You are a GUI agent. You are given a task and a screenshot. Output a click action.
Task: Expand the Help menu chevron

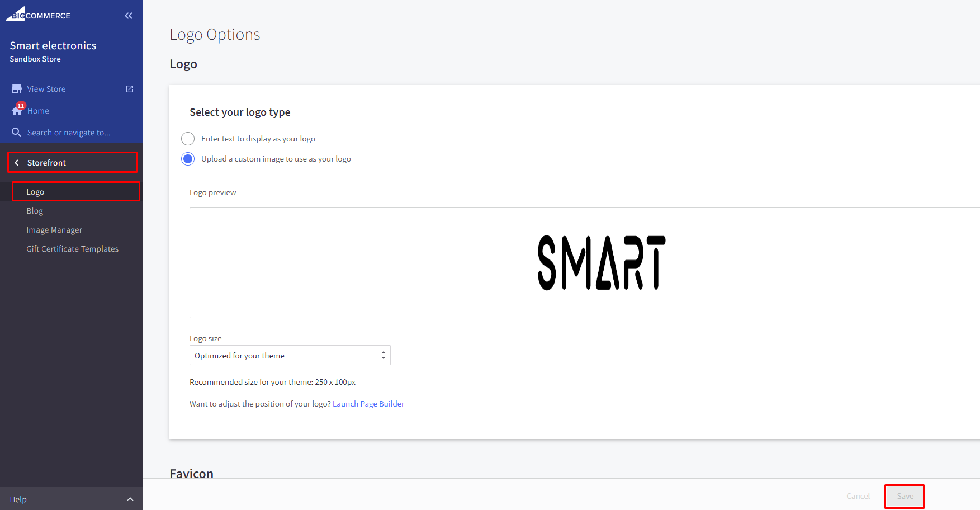tap(130, 499)
